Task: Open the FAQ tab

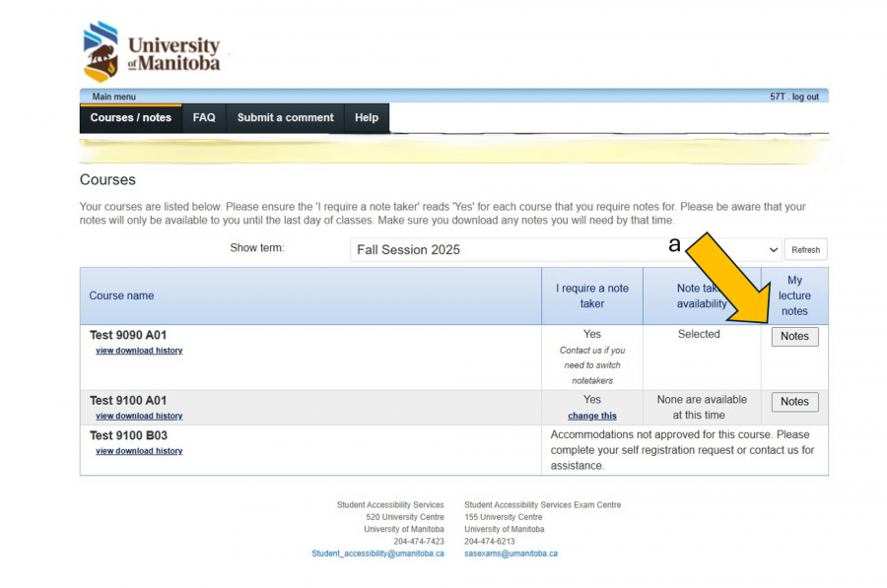Action: [x=204, y=117]
